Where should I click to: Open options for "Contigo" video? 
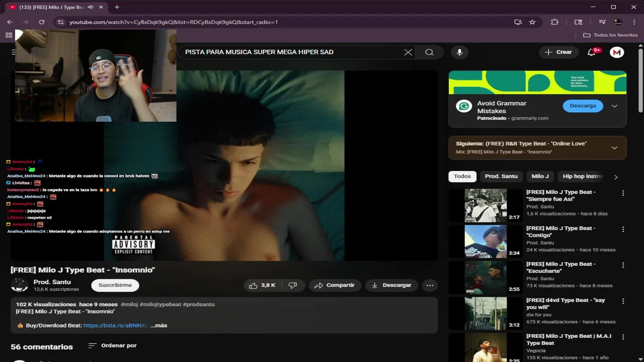[x=623, y=229]
